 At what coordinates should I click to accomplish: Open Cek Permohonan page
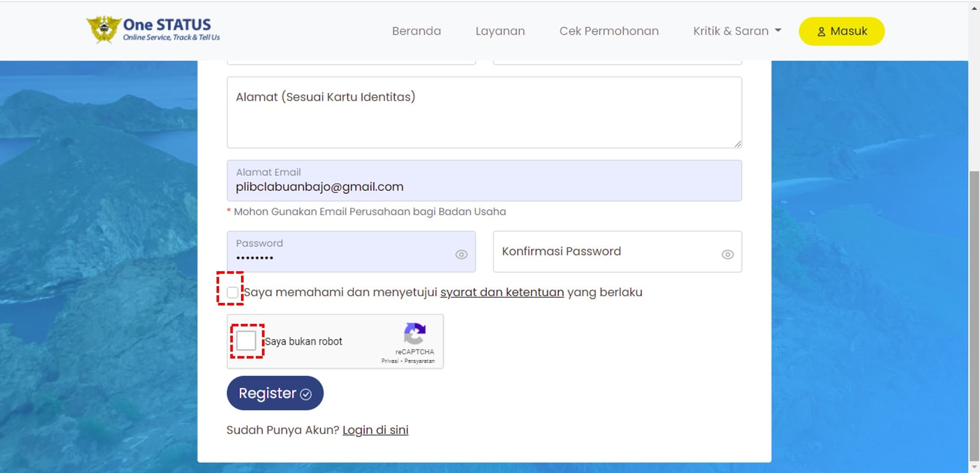[x=609, y=31]
